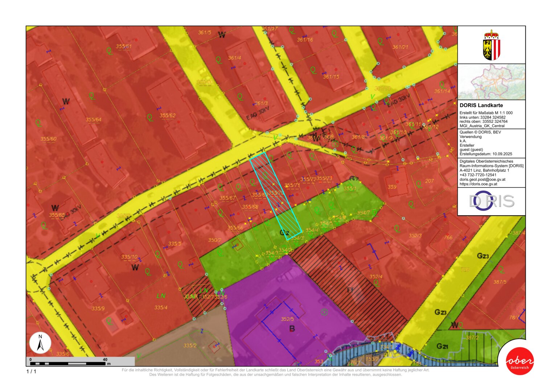Select the cyan-outlined parcel 355/70
Viewport: 554px width, 392px height.
[276, 196]
